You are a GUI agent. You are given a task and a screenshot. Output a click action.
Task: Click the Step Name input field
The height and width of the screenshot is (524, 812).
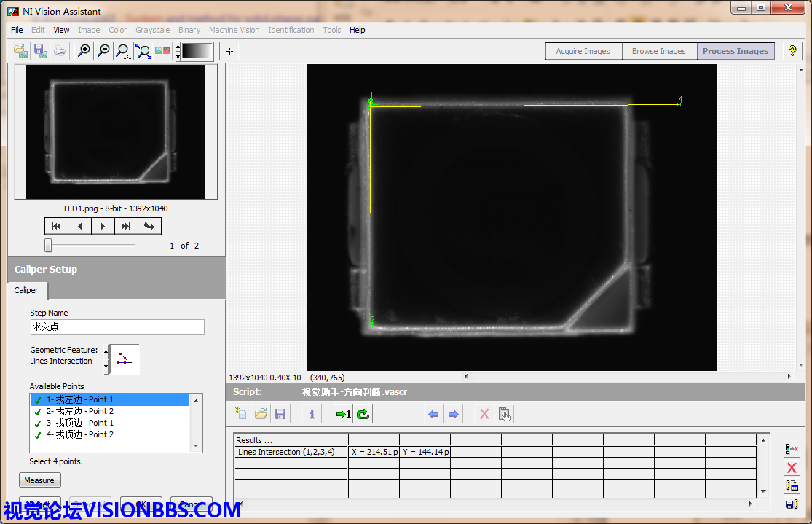click(117, 327)
